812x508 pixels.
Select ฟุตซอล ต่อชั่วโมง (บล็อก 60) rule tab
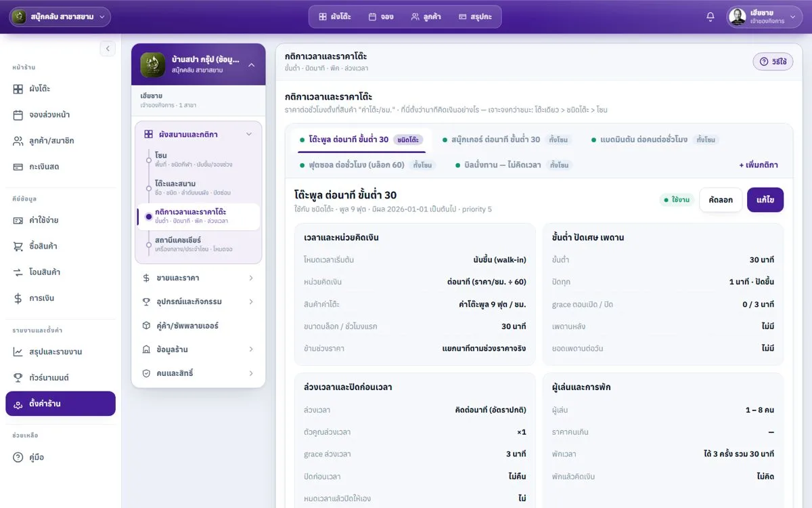367,165
